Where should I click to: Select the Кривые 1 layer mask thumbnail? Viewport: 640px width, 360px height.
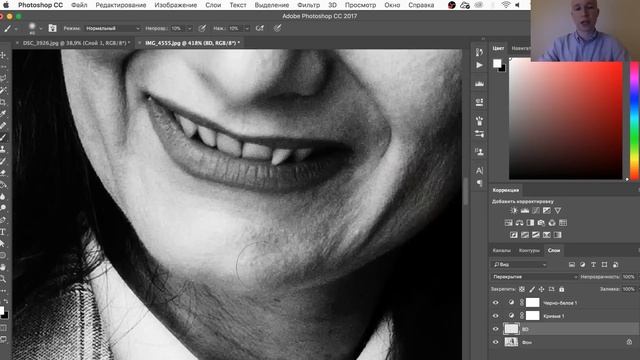coord(532,316)
